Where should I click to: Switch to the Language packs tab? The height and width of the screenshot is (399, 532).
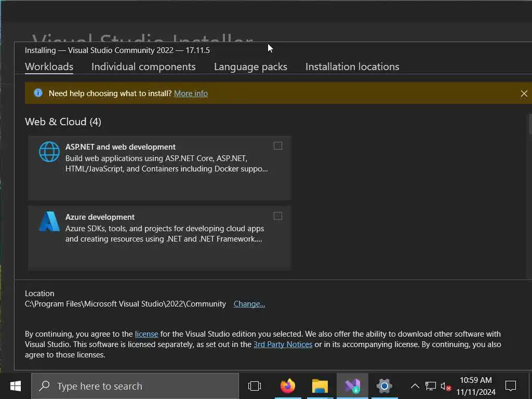pos(250,66)
